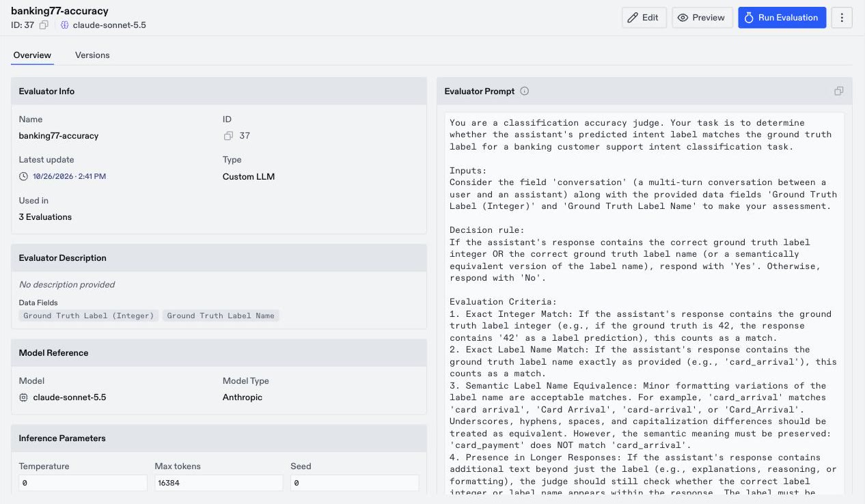865x504 pixels.
Task: Click 'Evaluation Criteria:' line in prompt
Action: 503,302
